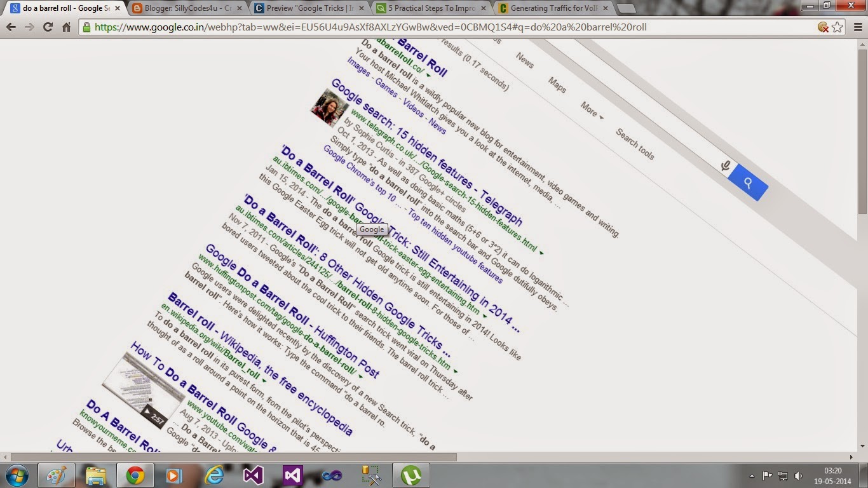Open the second Visual Studio taskbar icon
The image size is (868, 488).
[292, 475]
